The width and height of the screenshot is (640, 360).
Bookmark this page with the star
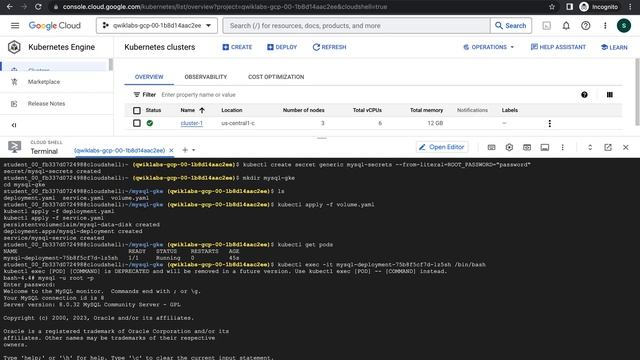(x=552, y=7)
